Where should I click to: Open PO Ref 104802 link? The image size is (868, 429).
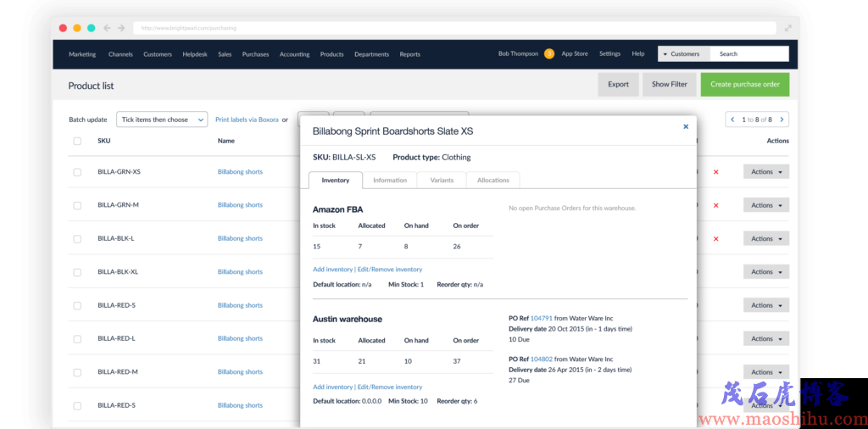pyautogui.click(x=542, y=359)
